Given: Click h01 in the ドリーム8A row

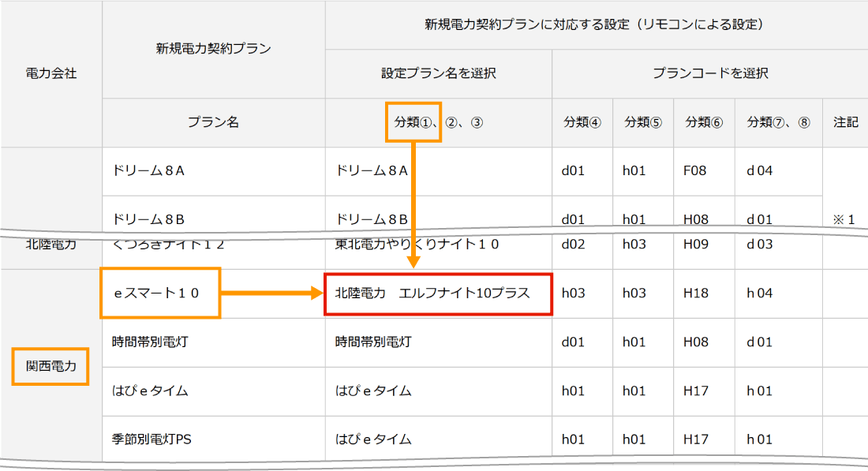Looking at the screenshot, I should tap(634, 171).
